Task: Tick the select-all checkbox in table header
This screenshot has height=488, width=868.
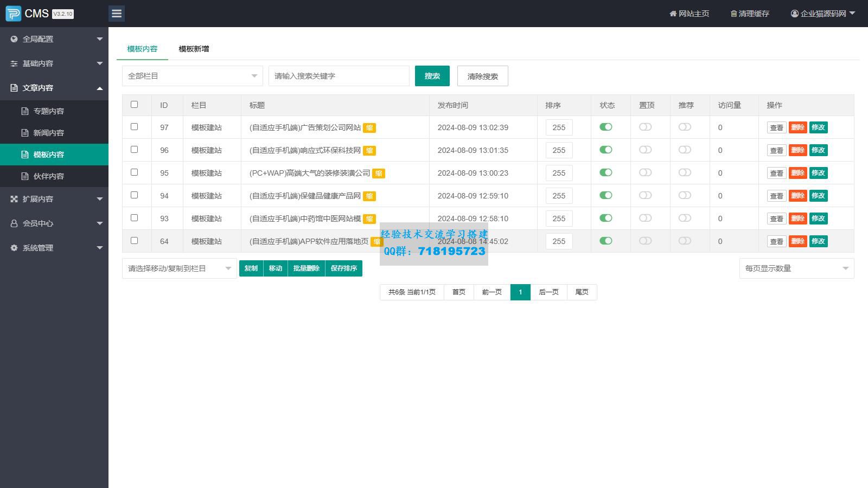Action: [135, 104]
